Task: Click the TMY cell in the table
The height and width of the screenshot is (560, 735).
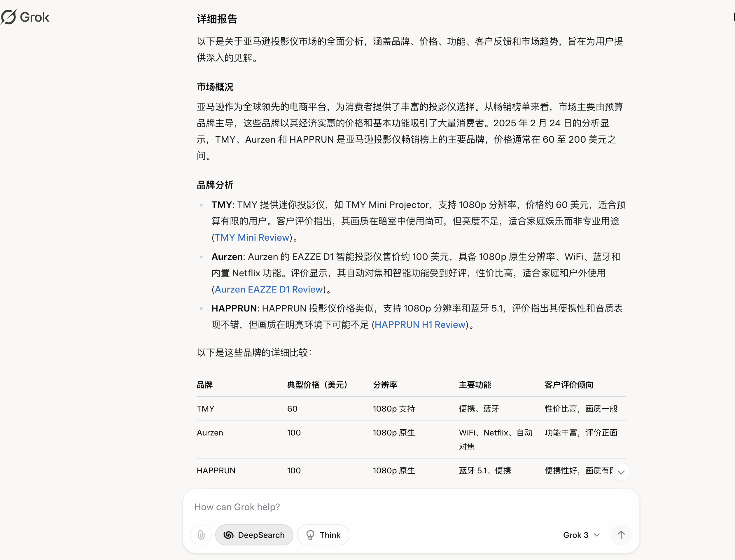Action: [x=206, y=409]
